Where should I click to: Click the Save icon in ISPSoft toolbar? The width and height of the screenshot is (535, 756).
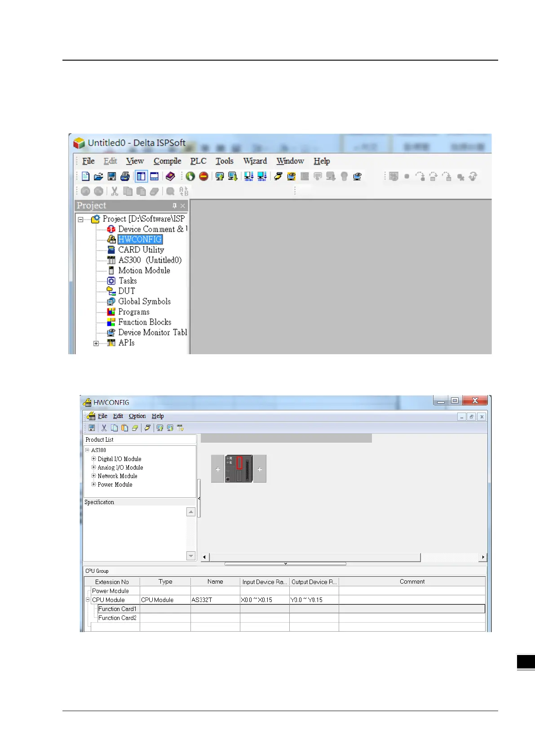click(x=112, y=176)
